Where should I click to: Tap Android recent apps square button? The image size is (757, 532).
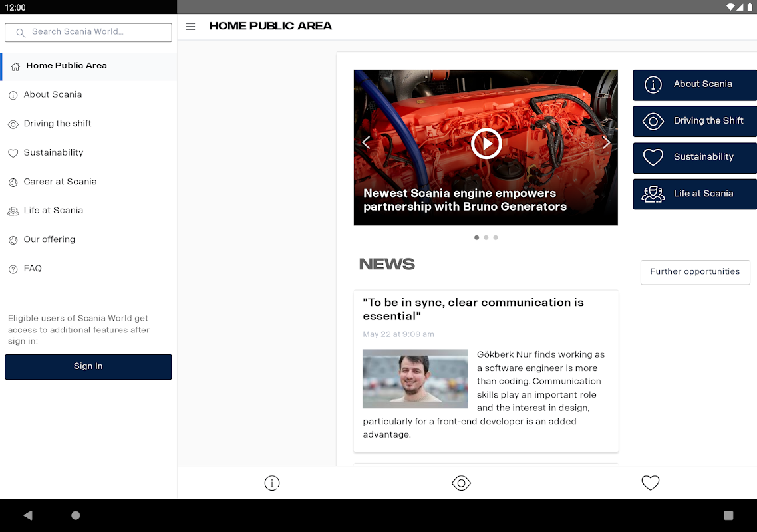coord(728,515)
